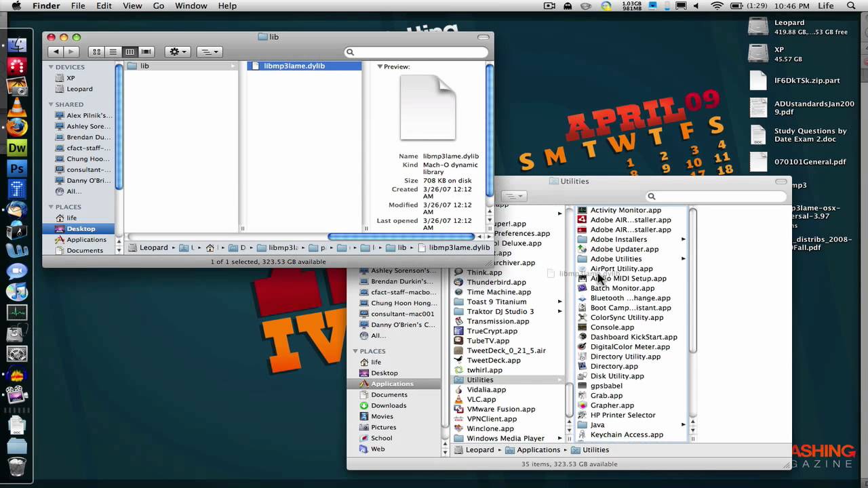Click search field in lib window
868x488 pixels.
pos(416,52)
